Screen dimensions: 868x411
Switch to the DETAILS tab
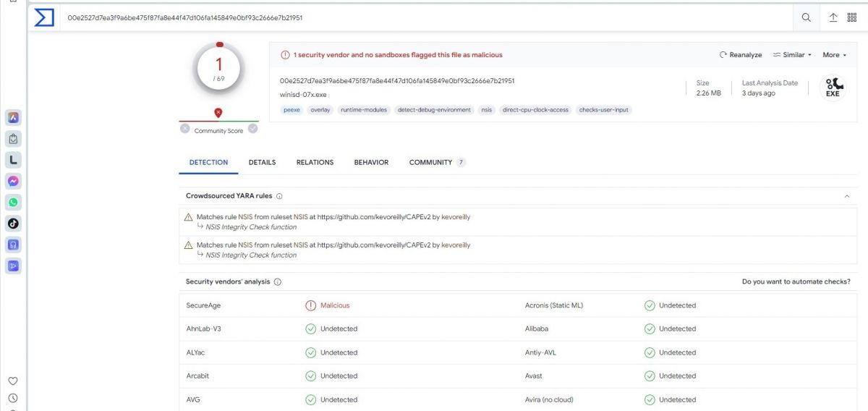[262, 163]
